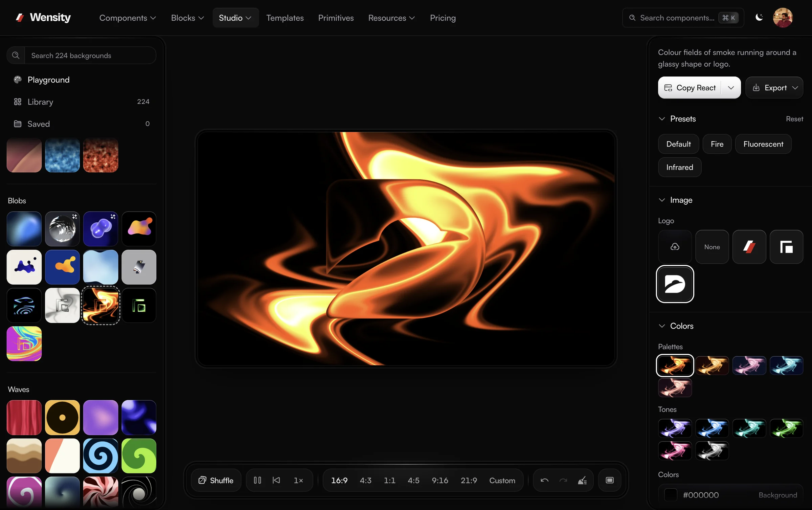The image size is (812, 510).
Task: Open the Pricing page
Action: [443, 18]
